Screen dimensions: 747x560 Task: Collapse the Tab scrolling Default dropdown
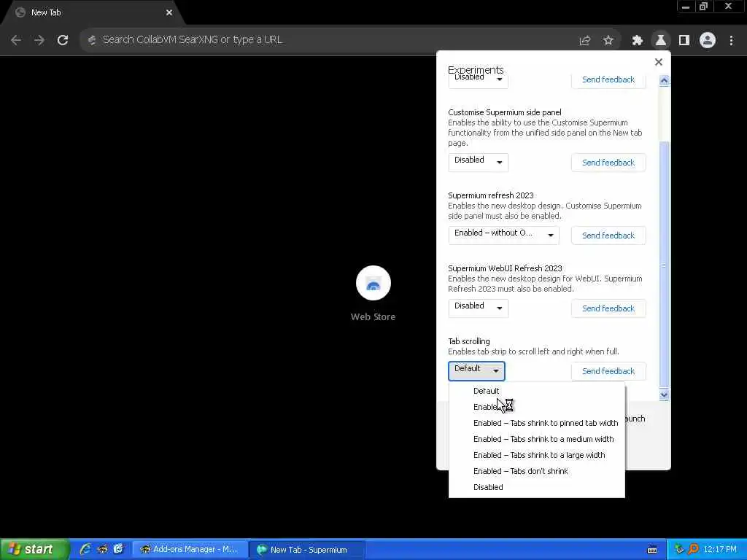click(x=476, y=371)
